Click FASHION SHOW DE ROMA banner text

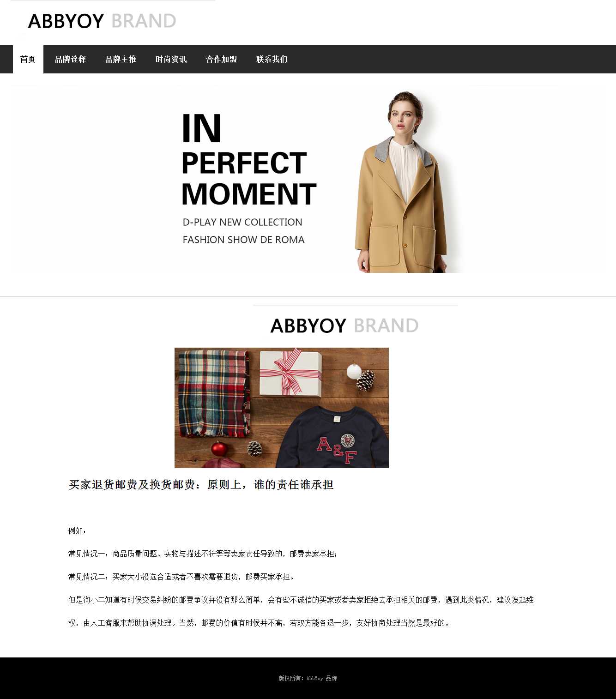point(244,240)
